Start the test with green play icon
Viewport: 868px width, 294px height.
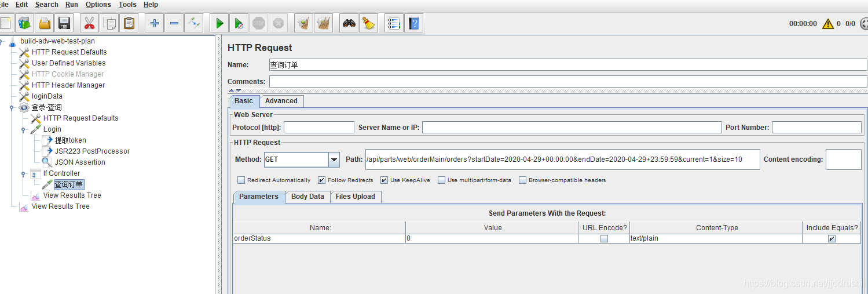(x=219, y=23)
